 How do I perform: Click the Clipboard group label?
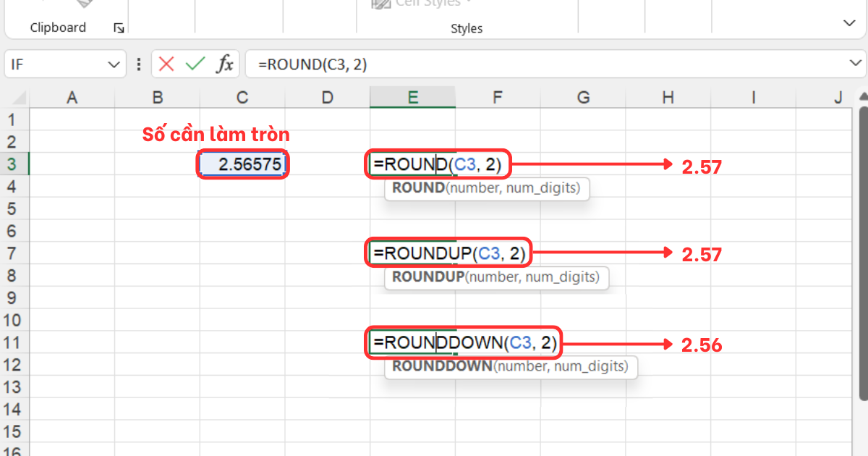click(x=57, y=28)
